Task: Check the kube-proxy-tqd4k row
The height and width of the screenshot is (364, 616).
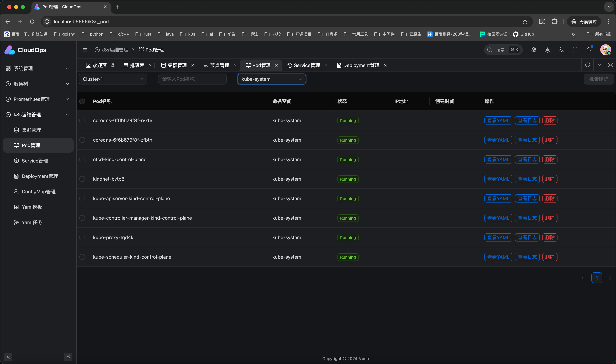Action: point(82,237)
